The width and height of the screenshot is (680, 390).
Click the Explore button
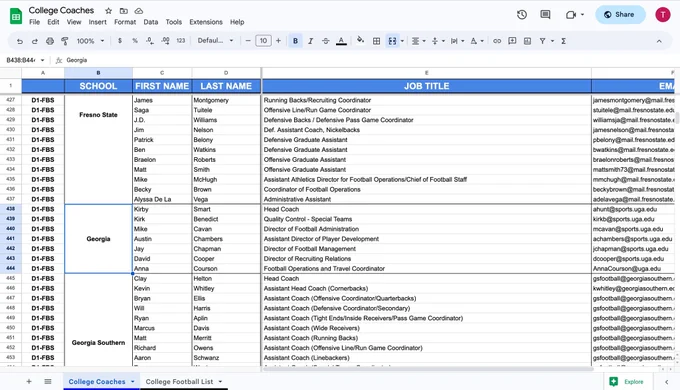click(x=627, y=382)
